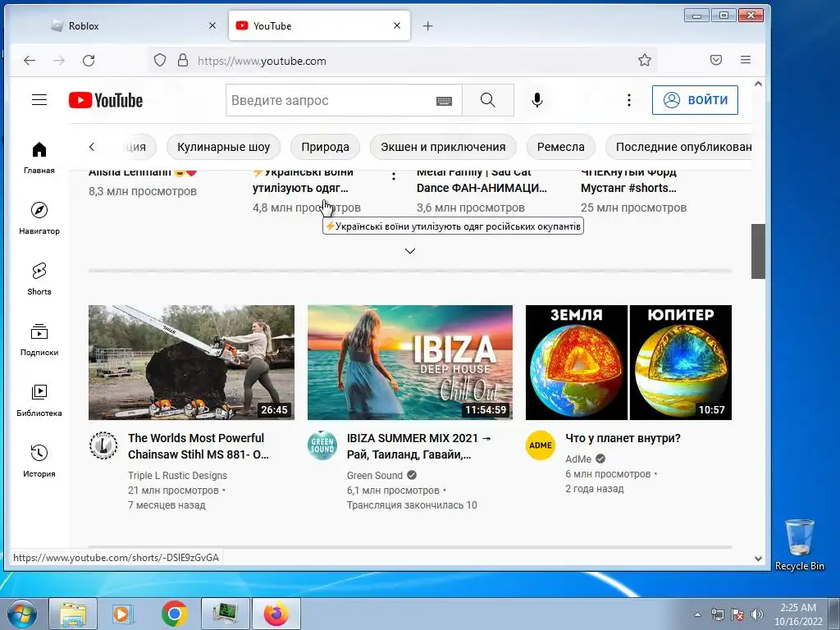Open the IBIZA Deep House thumbnail
This screenshot has width=840, height=630.
click(410, 363)
